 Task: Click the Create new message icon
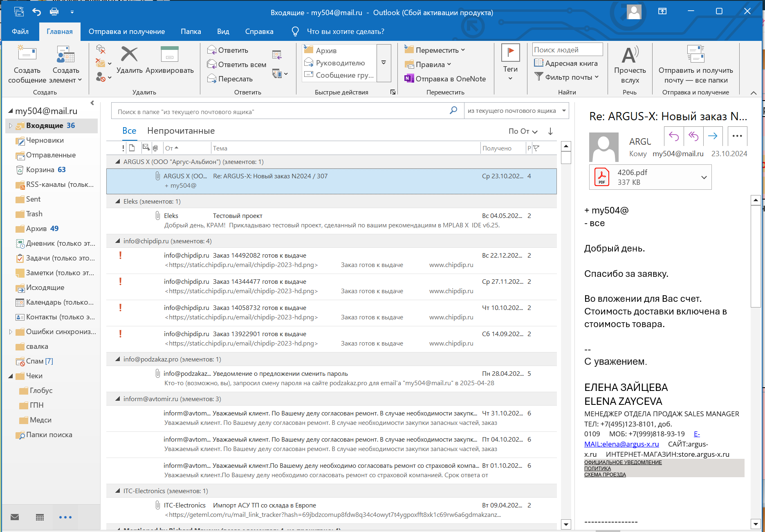[27, 54]
